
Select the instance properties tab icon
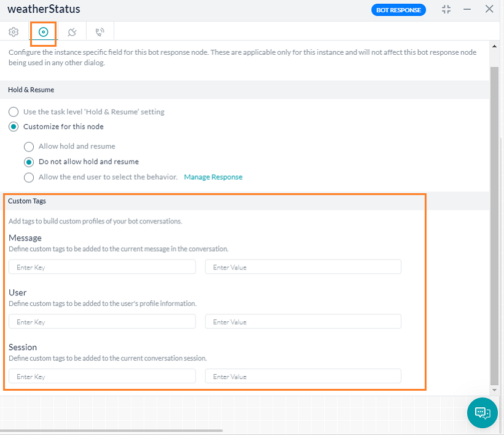pos(43,32)
